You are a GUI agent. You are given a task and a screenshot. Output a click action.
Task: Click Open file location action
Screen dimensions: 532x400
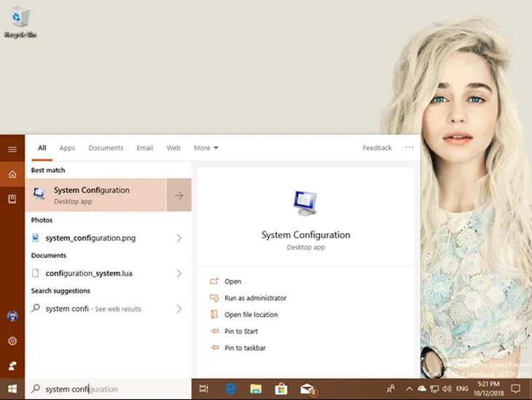[251, 315]
